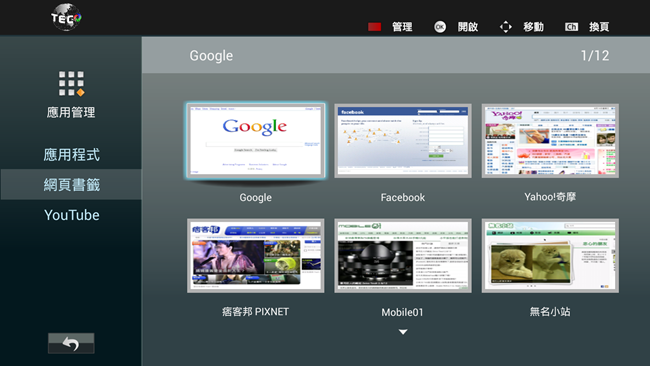
Task: Click the Google title in header bar
Action: point(211,56)
